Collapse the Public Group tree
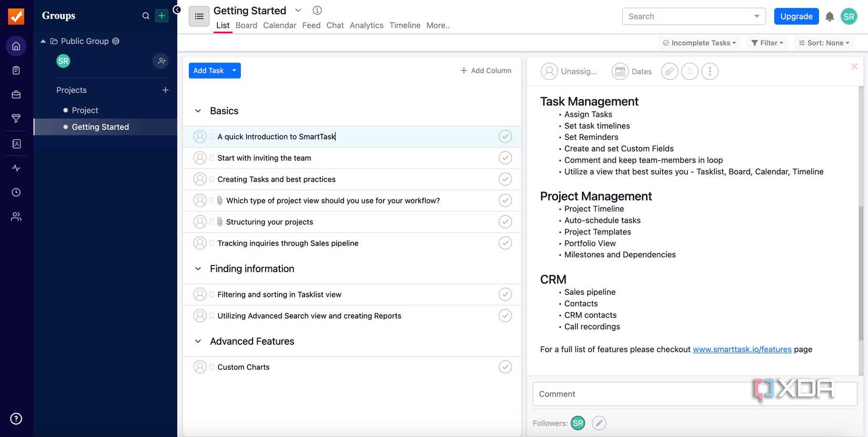Screen dimensions: 868x437 (43, 41)
